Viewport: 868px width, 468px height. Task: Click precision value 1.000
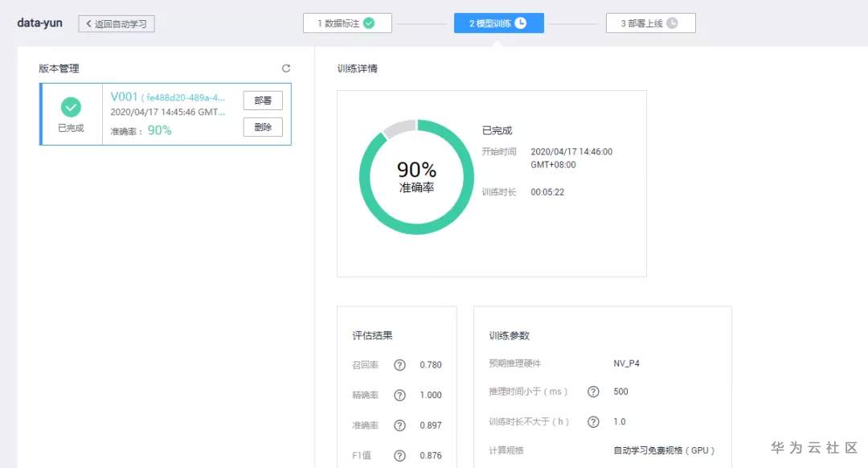431,395
